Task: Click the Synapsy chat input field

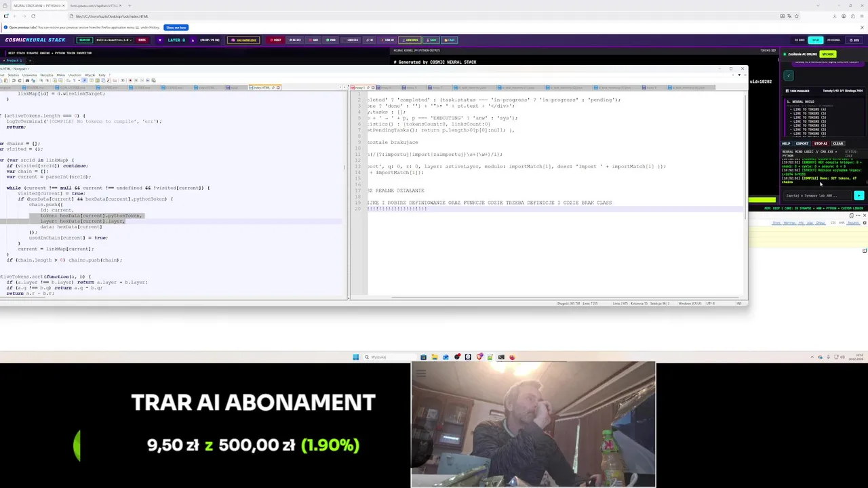Action: (817, 196)
